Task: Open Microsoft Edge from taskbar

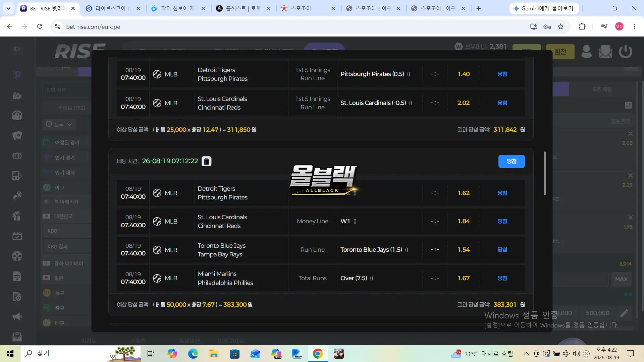Action: (x=193, y=354)
